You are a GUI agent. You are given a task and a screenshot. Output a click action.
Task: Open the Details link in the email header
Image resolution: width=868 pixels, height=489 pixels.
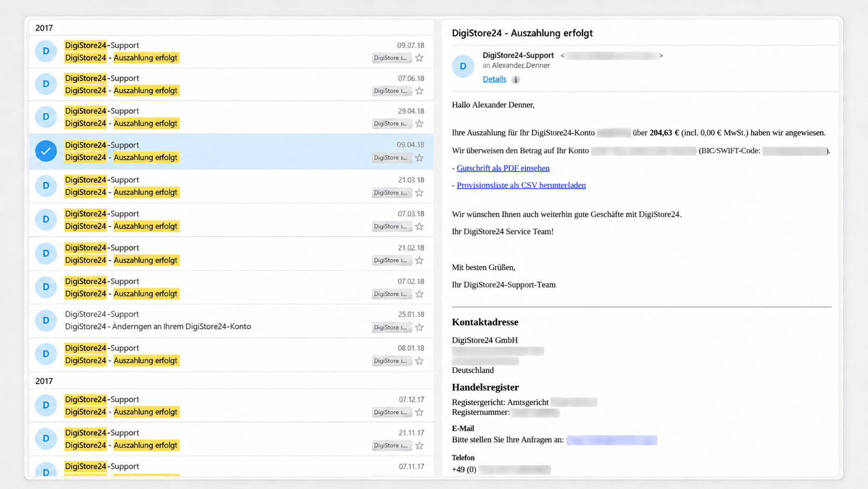[494, 79]
